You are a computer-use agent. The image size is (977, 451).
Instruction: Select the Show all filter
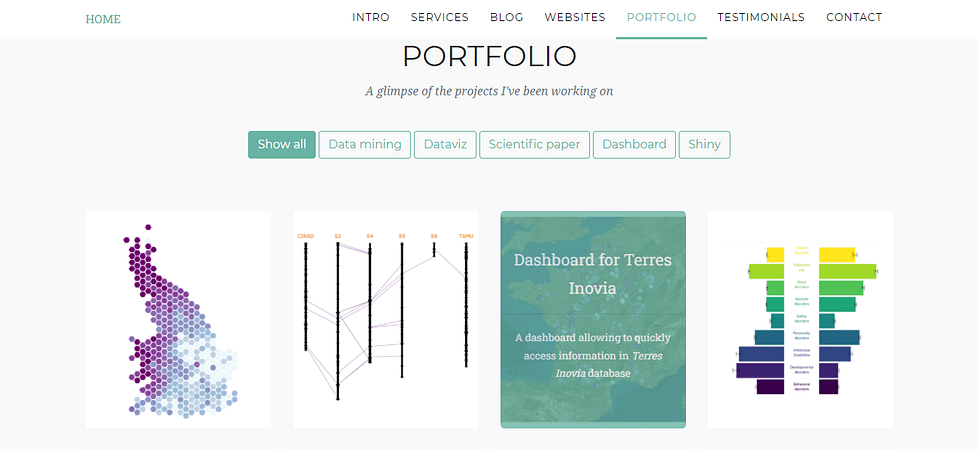coord(282,145)
